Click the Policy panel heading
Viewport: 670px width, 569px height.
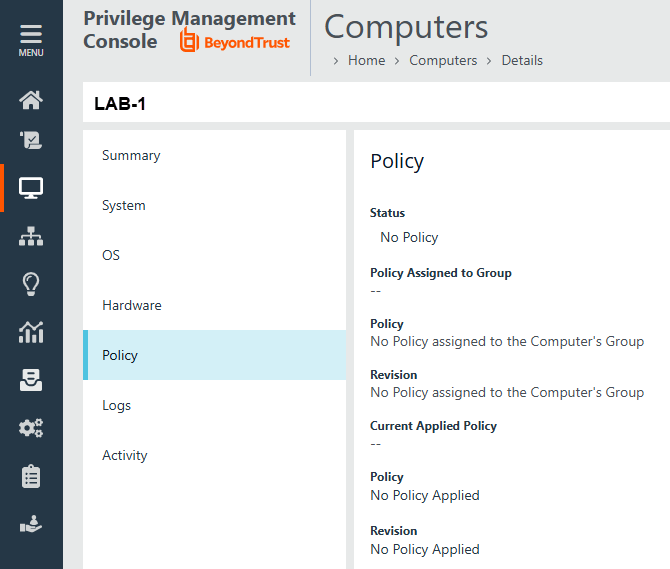(x=397, y=161)
